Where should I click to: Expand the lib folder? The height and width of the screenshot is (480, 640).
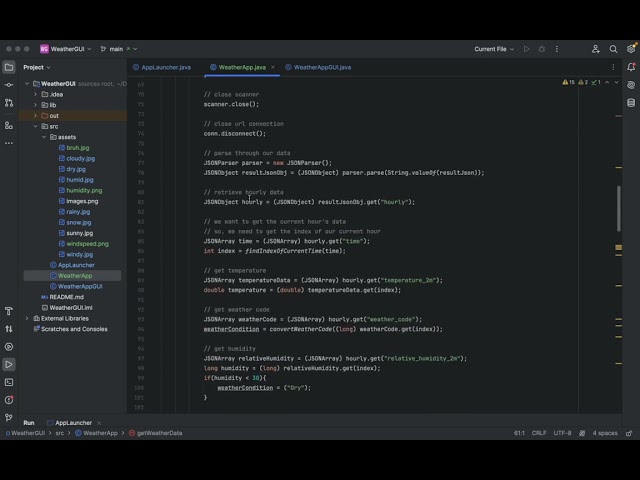pos(36,105)
